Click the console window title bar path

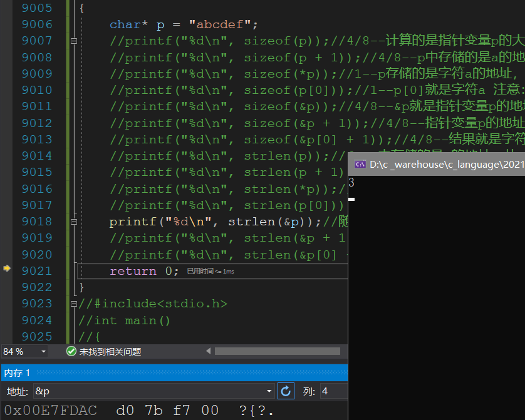[447, 165]
